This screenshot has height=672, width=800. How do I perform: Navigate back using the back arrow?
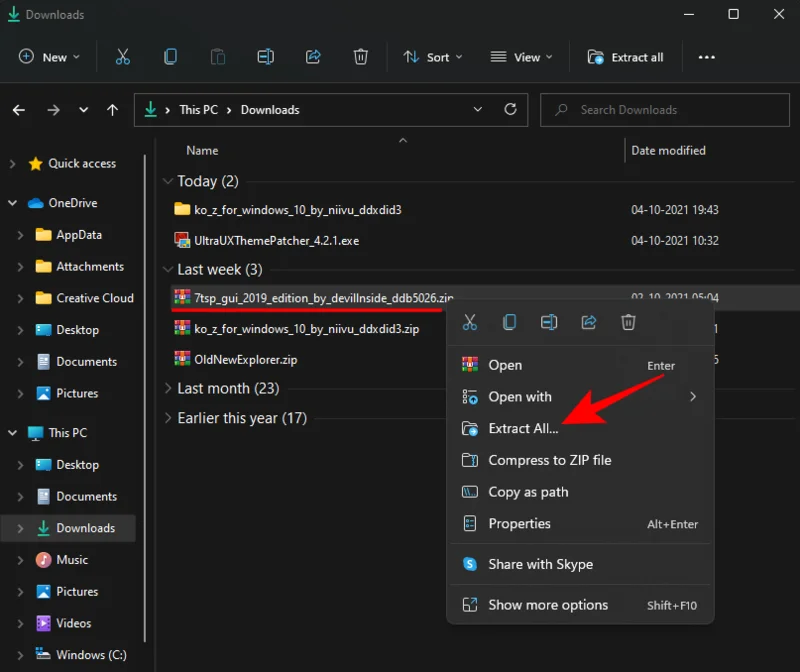pos(18,110)
